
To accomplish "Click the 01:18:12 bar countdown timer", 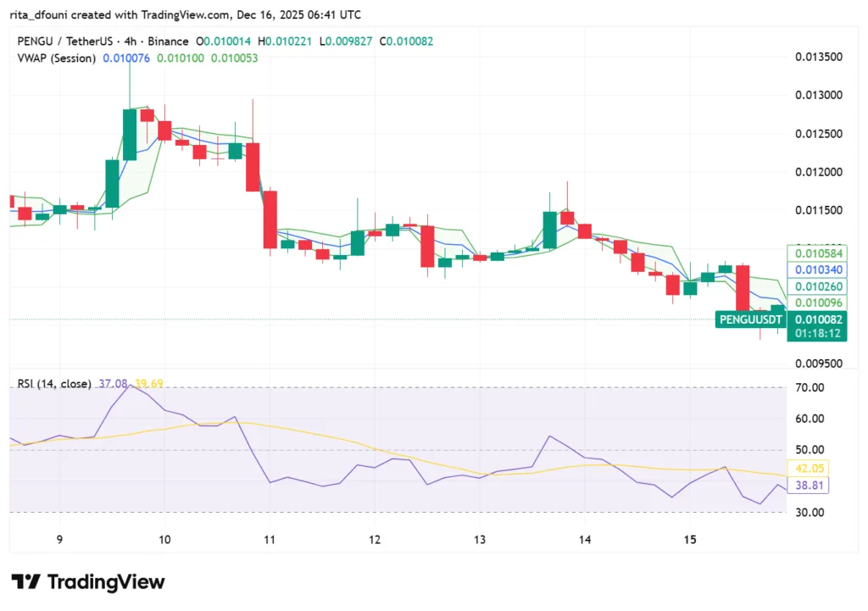I will [x=816, y=333].
